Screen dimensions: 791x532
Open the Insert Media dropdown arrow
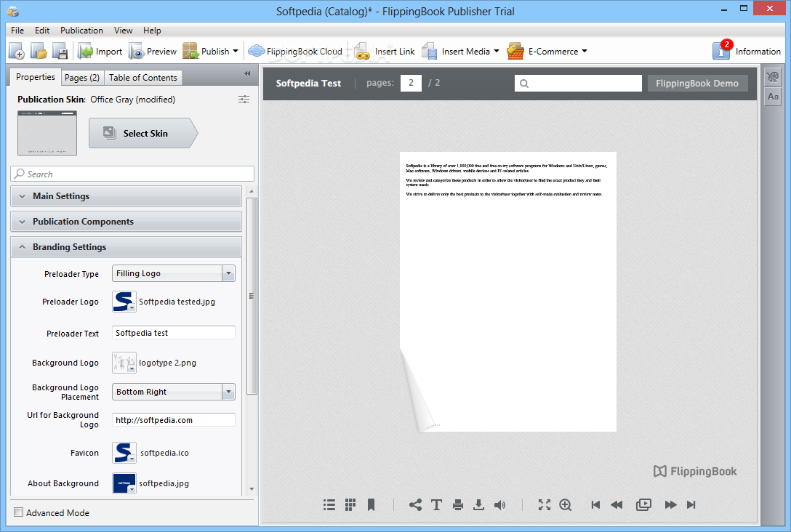(497, 51)
